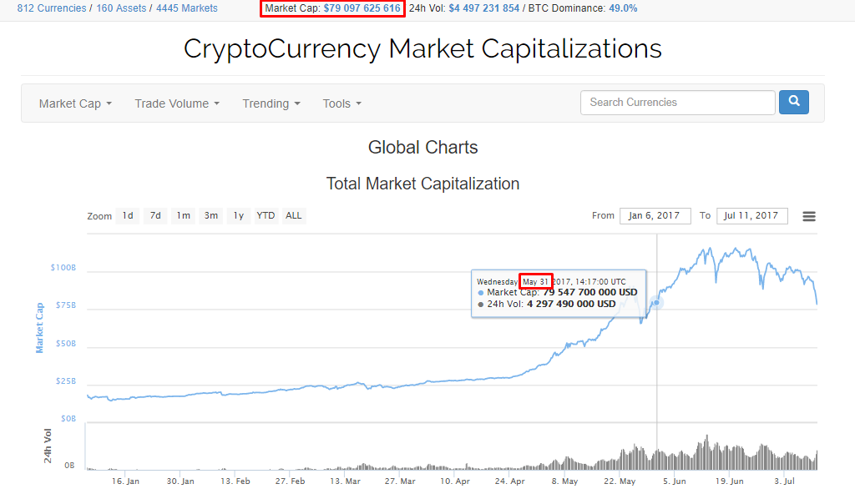Open the Trending dropdown menu
855x504 pixels.
(271, 103)
